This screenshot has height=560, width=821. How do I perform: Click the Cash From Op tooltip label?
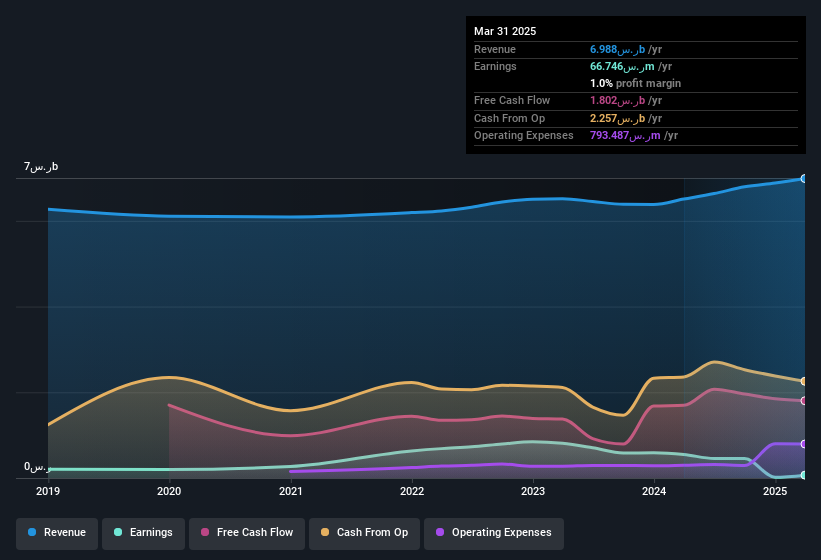509,119
